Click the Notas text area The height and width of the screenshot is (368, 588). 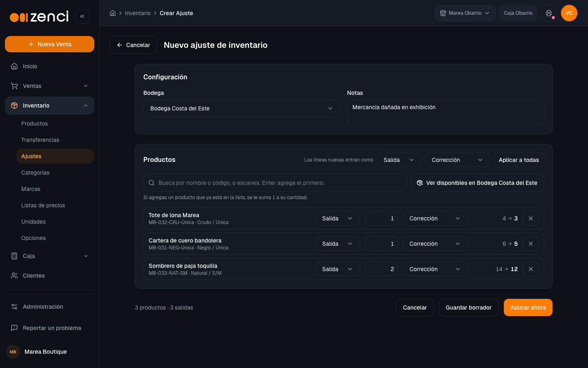coord(445,112)
